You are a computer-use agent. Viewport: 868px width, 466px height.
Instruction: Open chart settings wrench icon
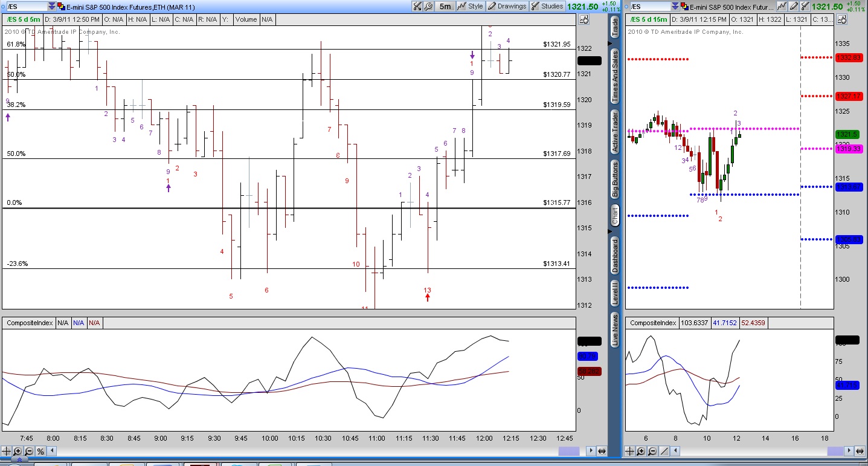tap(428, 6)
